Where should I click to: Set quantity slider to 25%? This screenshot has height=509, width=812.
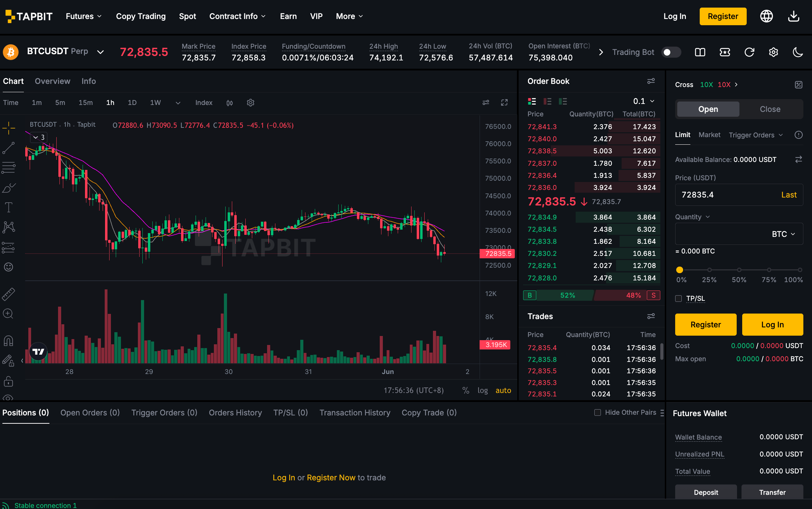[709, 270]
